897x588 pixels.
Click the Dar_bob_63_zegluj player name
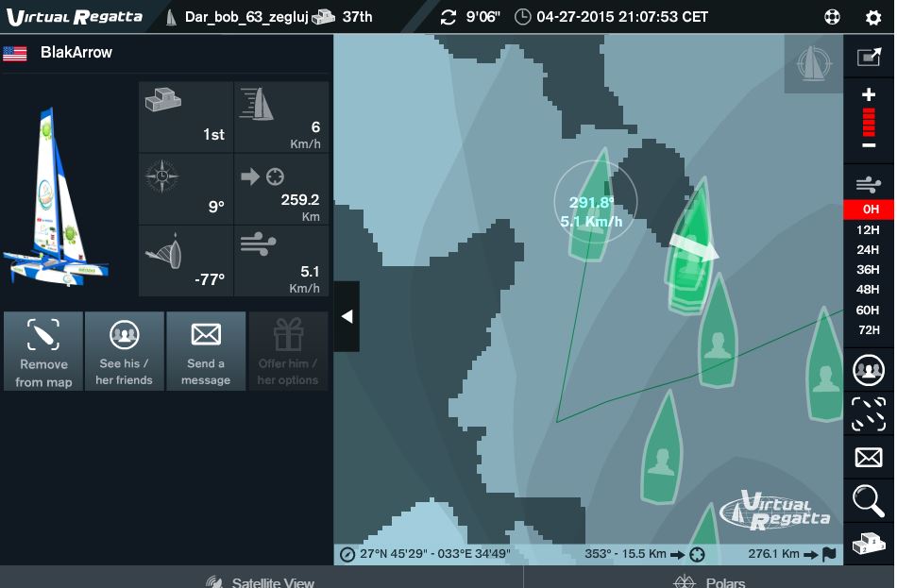point(246,17)
